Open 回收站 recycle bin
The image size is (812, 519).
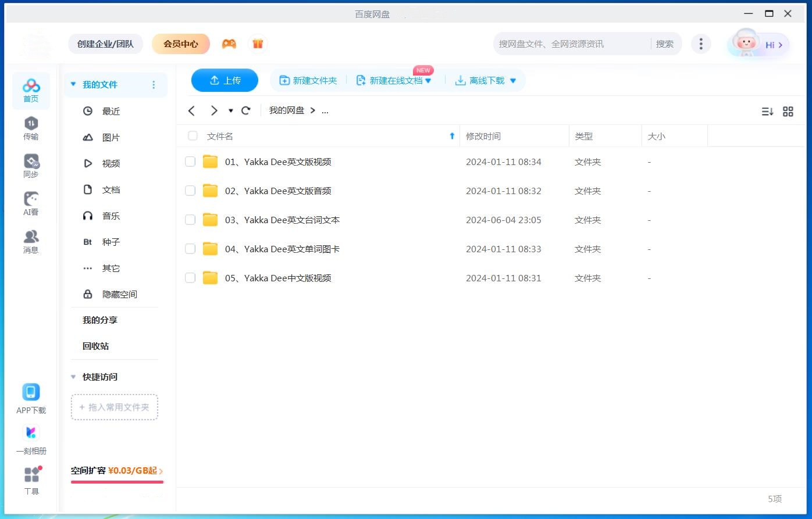pos(95,346)
